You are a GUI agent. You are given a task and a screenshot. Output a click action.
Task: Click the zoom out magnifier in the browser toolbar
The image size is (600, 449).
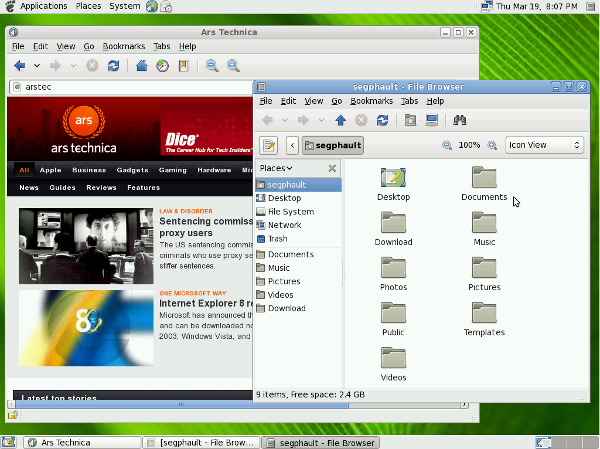click(x=212, y=66)
